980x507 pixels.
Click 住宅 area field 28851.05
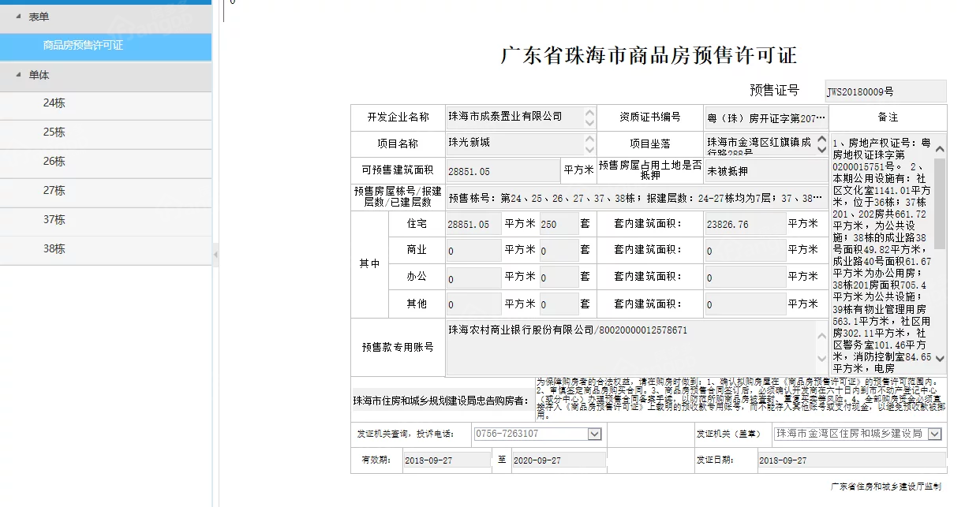pos(473,224)
